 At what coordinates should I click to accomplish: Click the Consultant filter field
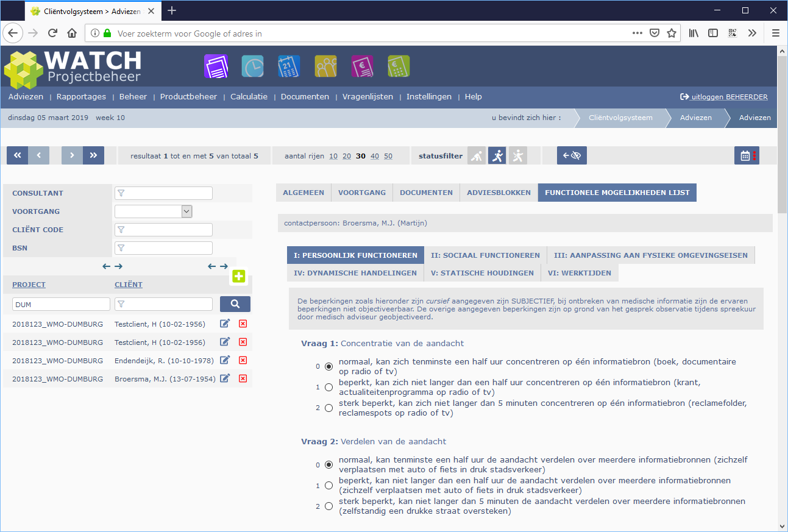163,193
